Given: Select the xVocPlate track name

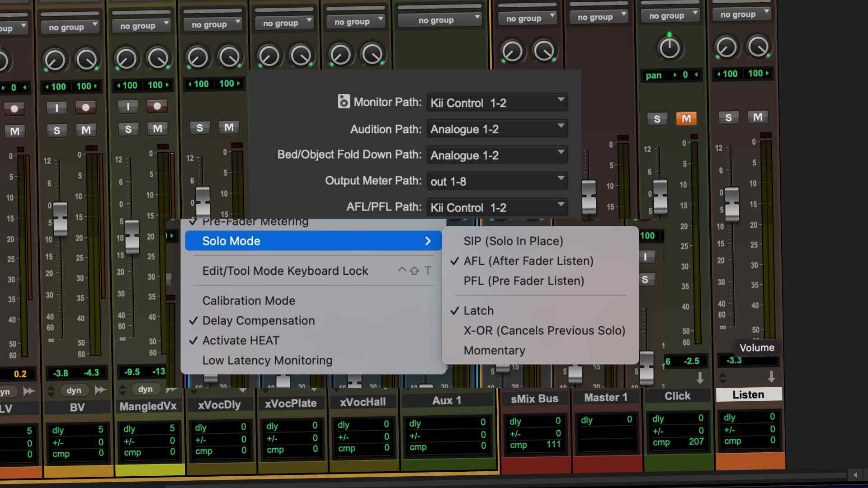Looking at the screenshot, I should 291,403.
